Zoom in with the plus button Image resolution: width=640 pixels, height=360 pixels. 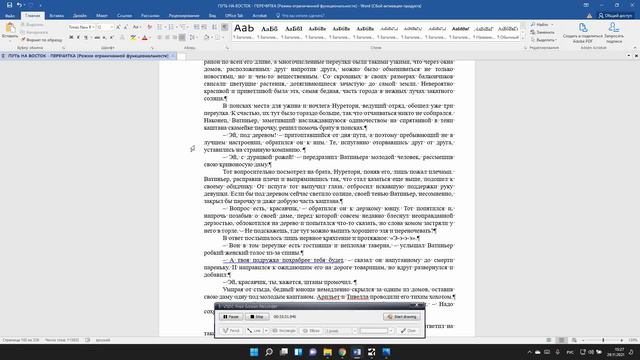click(x=622, y=340)
